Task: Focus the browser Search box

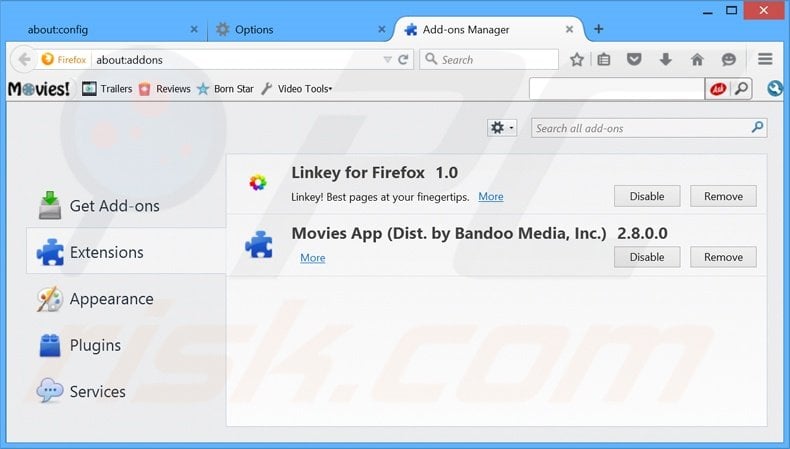Action: pos(489,59)
